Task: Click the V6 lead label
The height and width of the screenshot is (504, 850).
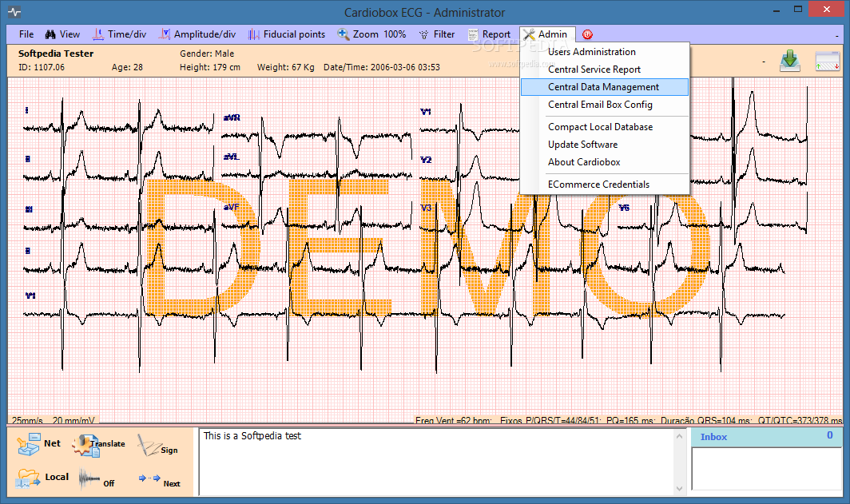Action: click(x=624, y=208)
